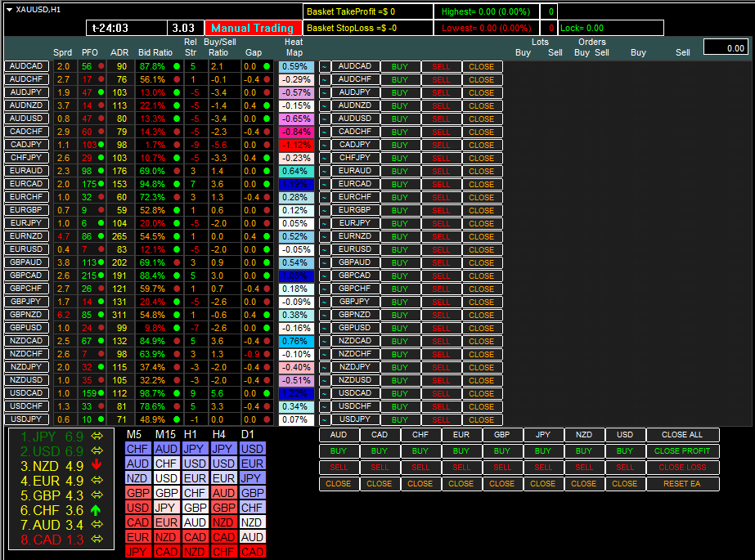This screenshot has width=755, height=560.
Task: Click the green up arrow beside CHF strength
Action: click(x=96, y=510)
